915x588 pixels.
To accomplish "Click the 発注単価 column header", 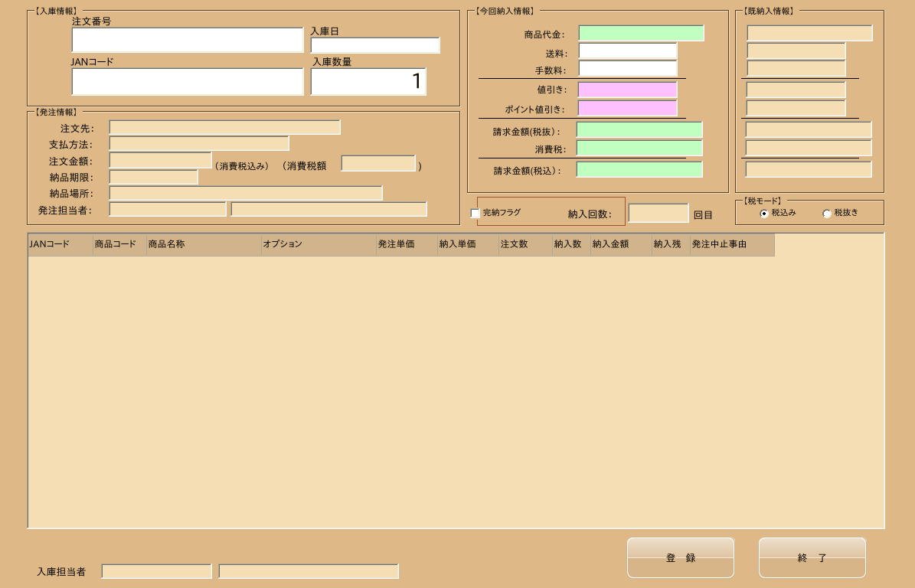I will tap(407, 244).
